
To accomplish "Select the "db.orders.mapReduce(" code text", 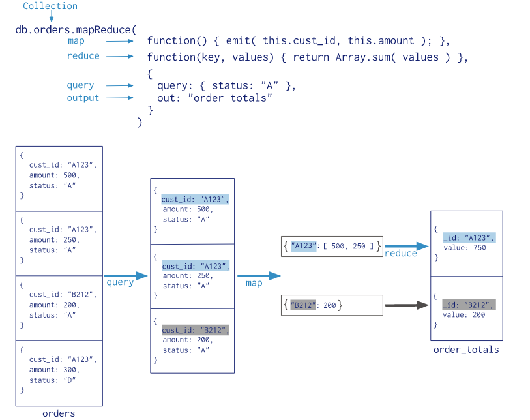I will point(76,30).
